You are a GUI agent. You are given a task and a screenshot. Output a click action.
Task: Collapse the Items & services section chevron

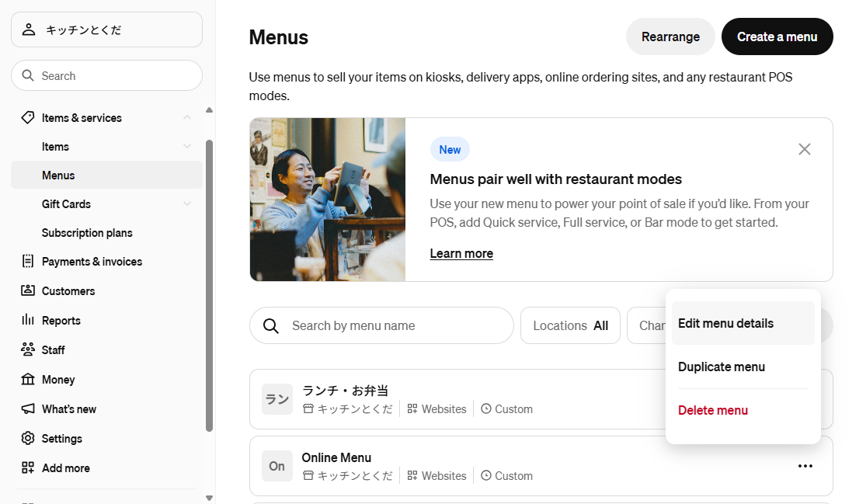[x=187, y=117]
